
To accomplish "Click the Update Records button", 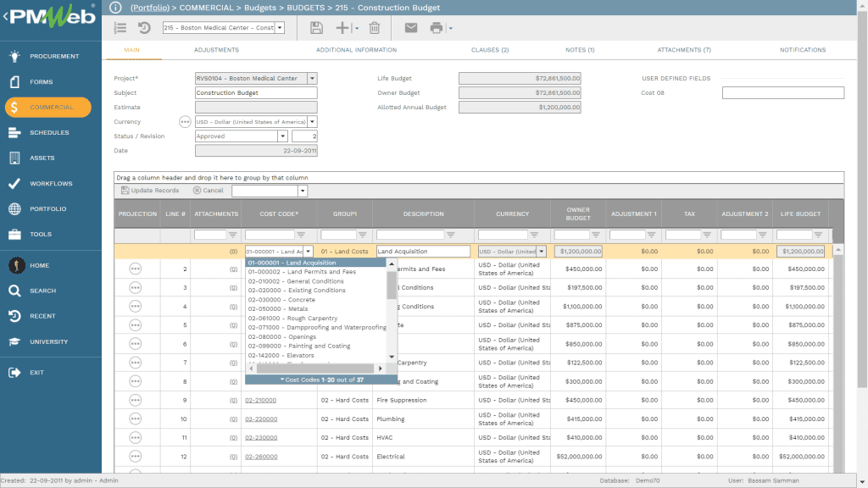I will pyautogui.click(x=150, y=191).
